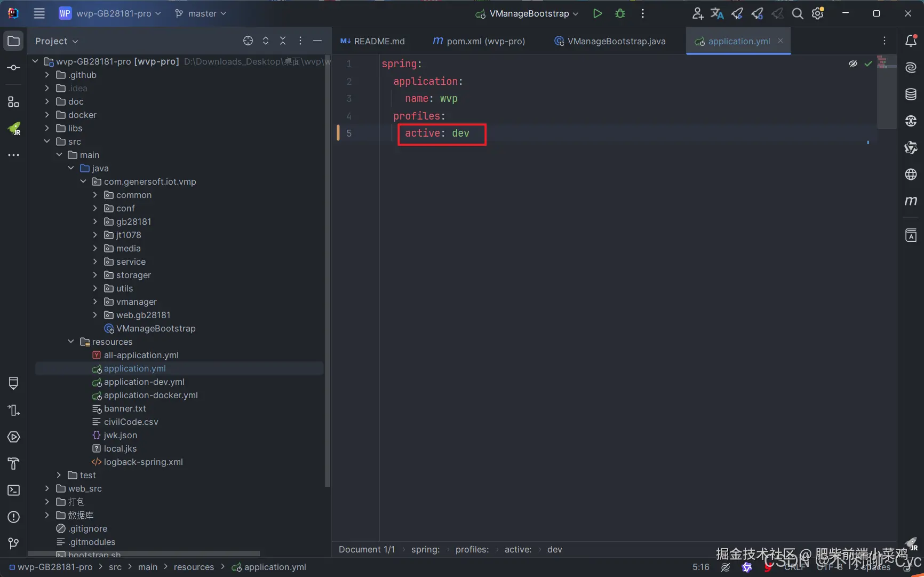Open the Problems tool window
This screenshot has width=924, height=577.
(x=13, y=517)
